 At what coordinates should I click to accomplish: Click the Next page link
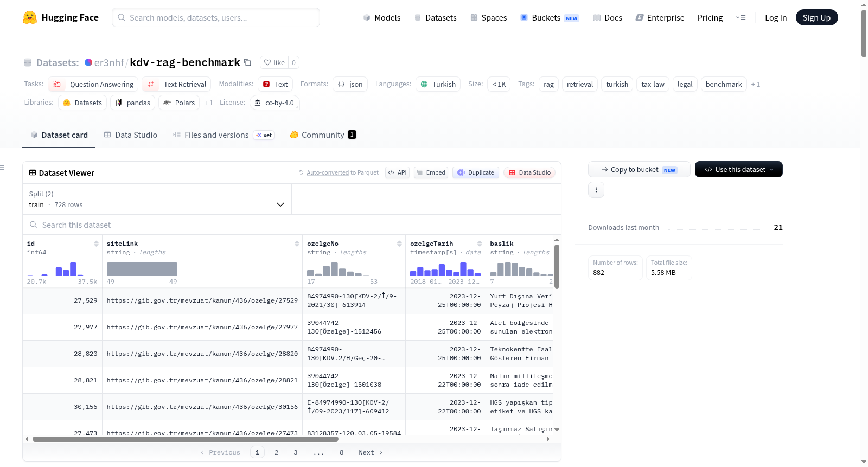point(371,452)
